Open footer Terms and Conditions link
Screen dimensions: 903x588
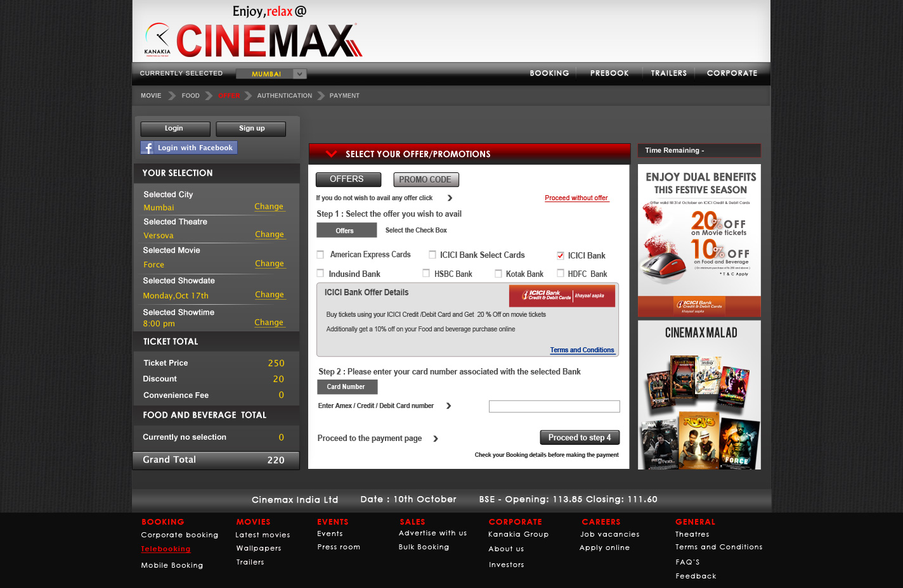pyautogui.click(x=718, y=547)
